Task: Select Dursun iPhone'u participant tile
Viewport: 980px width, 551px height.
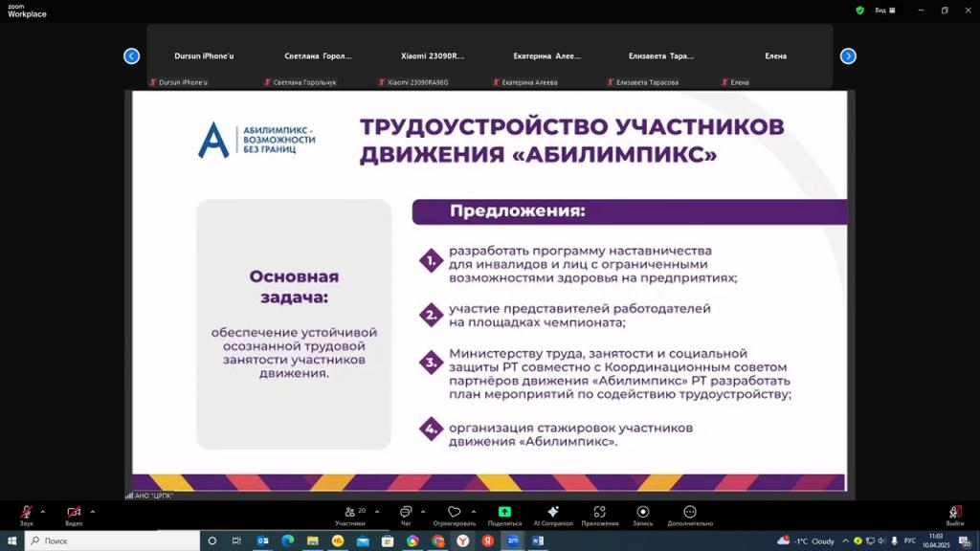Action: tap(204, 56)
